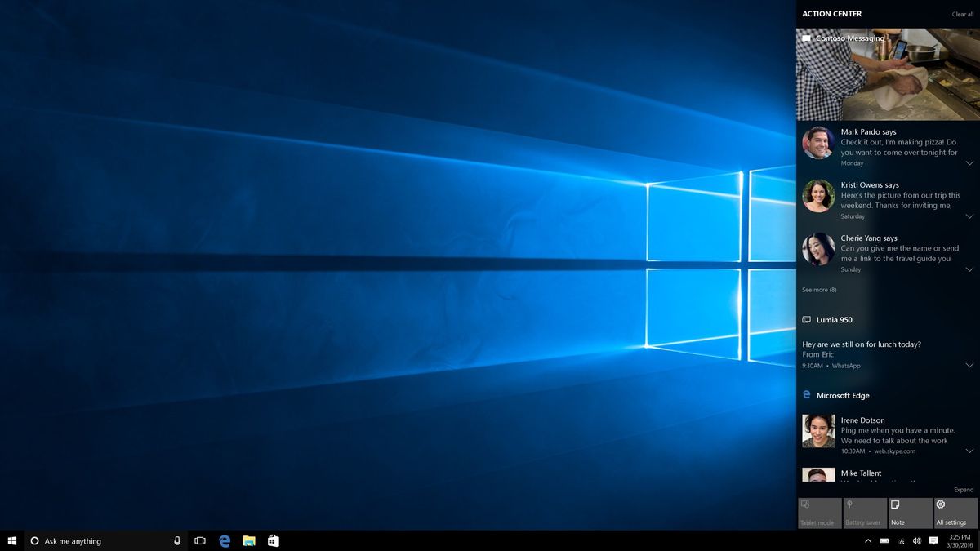980x551 pixels.
Task: Click the battery icon in the system tray
Action: 884,540
